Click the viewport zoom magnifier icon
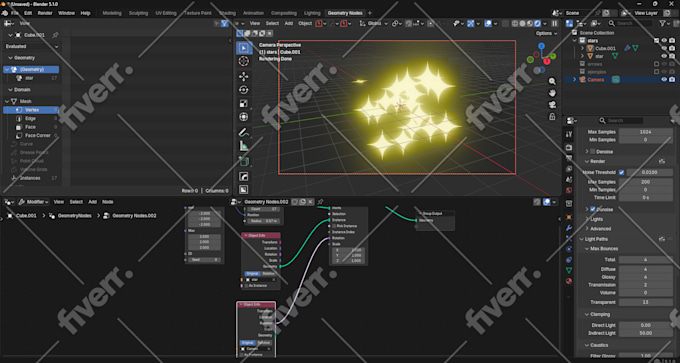The image size is (680, 363). [x=552, y=82]
